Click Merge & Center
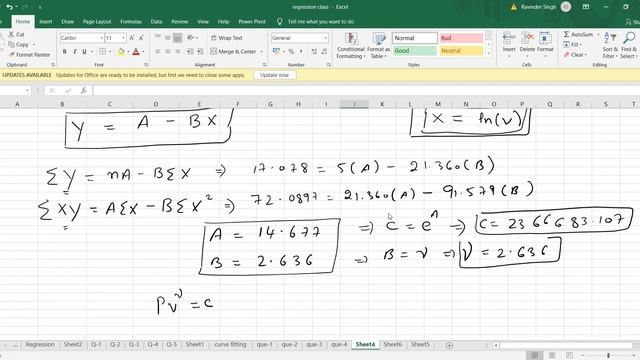Image resolution: width=640 pixels, height=360 pixels. point(233,51)
